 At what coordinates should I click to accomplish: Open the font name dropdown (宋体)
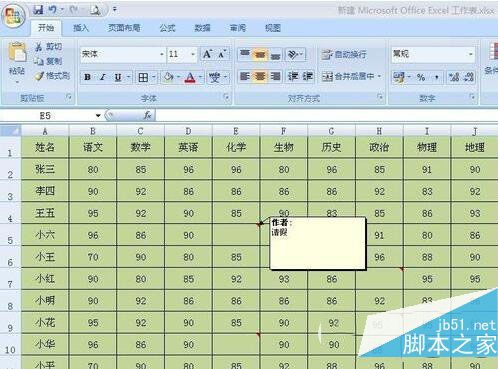point(162,54)
